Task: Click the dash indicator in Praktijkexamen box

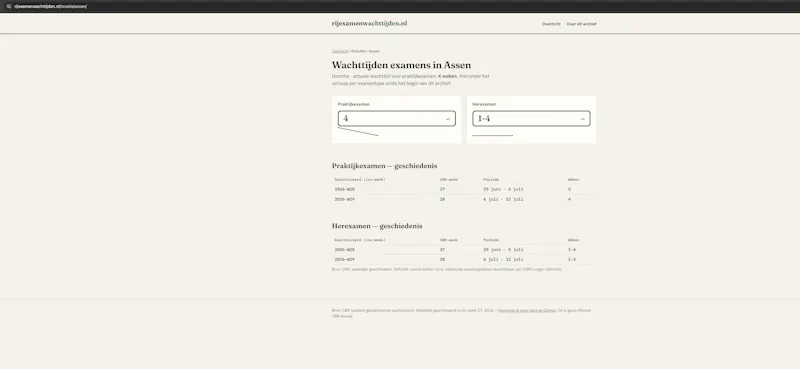Action: point(448,119)
